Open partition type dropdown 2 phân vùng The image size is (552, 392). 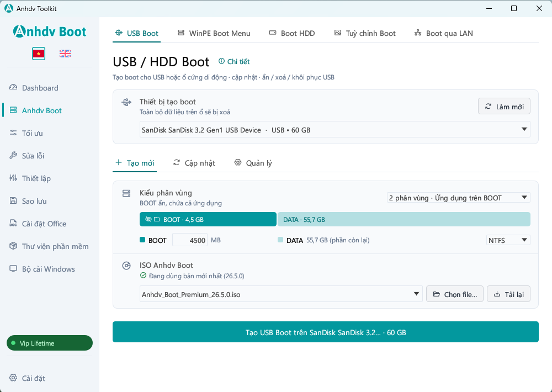pyautogui.click(x=458, y=198)
